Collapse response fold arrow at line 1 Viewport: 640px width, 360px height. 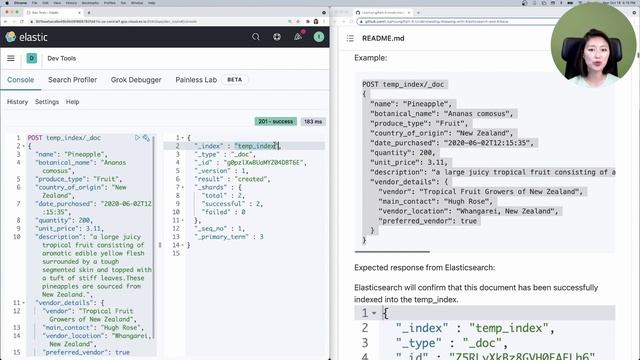(x=182, y=138)
